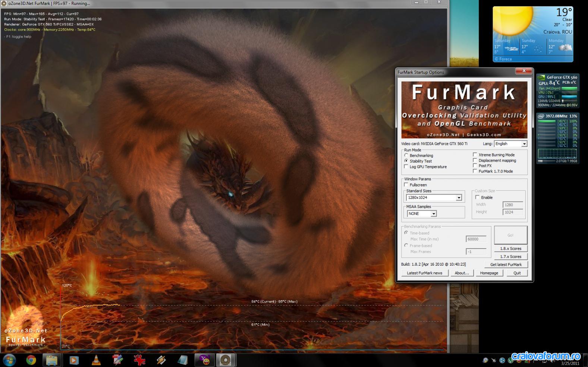Viewport: 588px width, 367px height.
Task: Open Windows Explorer from the taskbar
Action: (52, 360)
